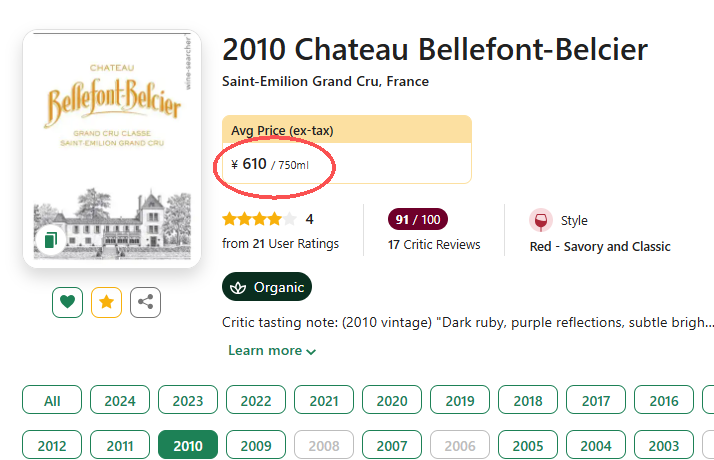The width and height of the screenshot is (714, 460).
Task: Select the 2024 vintage
Action: pyautogui.click(x=120, y=401)
